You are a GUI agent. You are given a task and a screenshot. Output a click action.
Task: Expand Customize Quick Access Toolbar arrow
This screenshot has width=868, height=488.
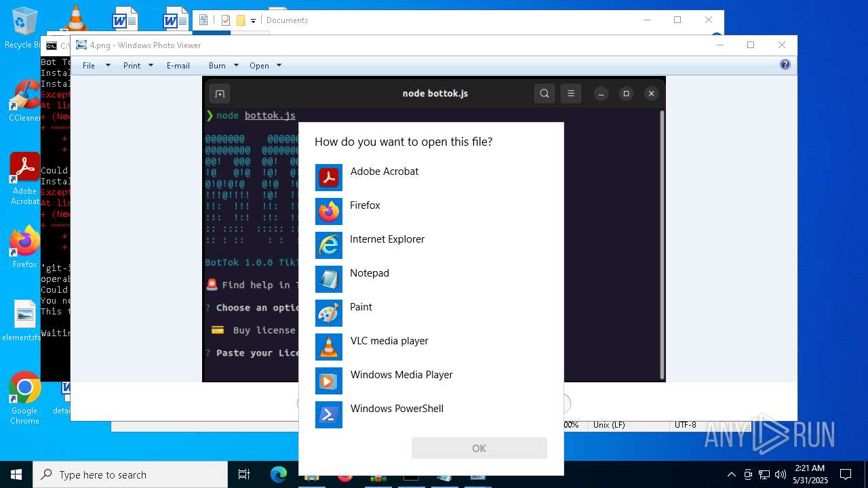[253, 20]
